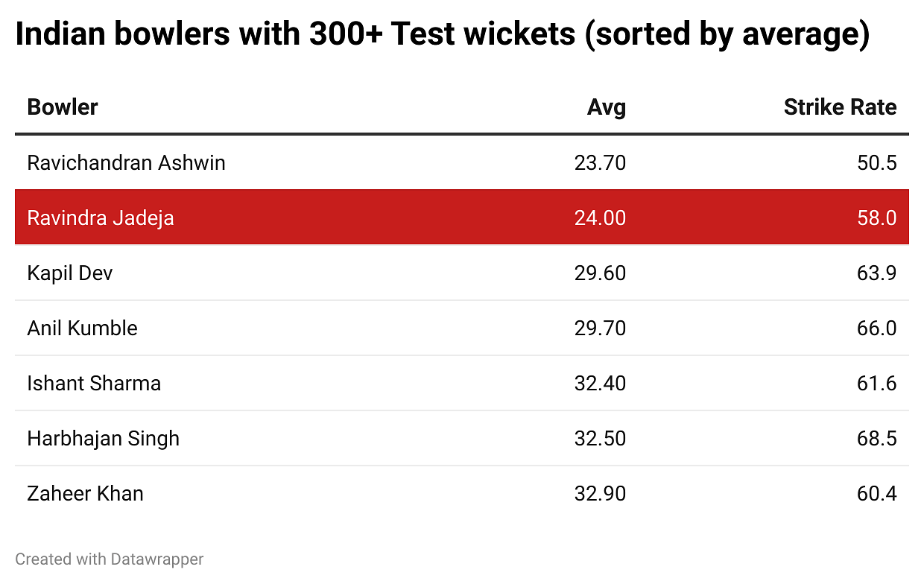Select Zaheer Khan's 32.90 average
Viewport: 924px width, 584px height.
tap(600, 493)
